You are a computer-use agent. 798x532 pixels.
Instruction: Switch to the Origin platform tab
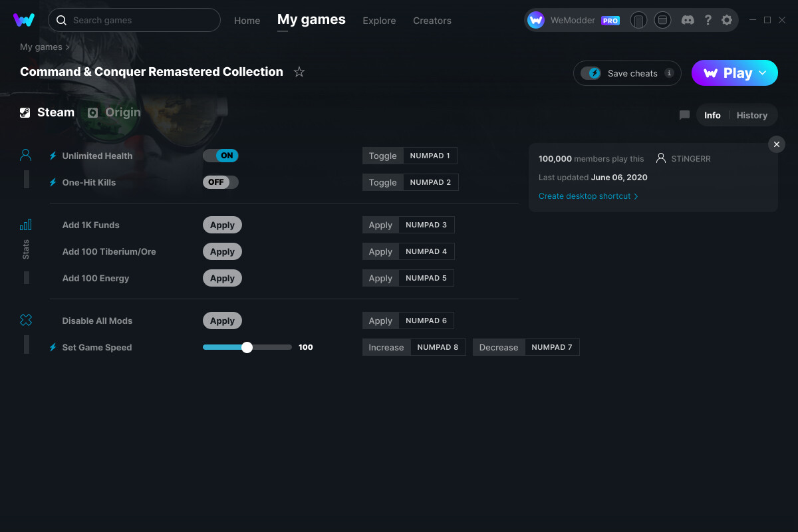114,112
